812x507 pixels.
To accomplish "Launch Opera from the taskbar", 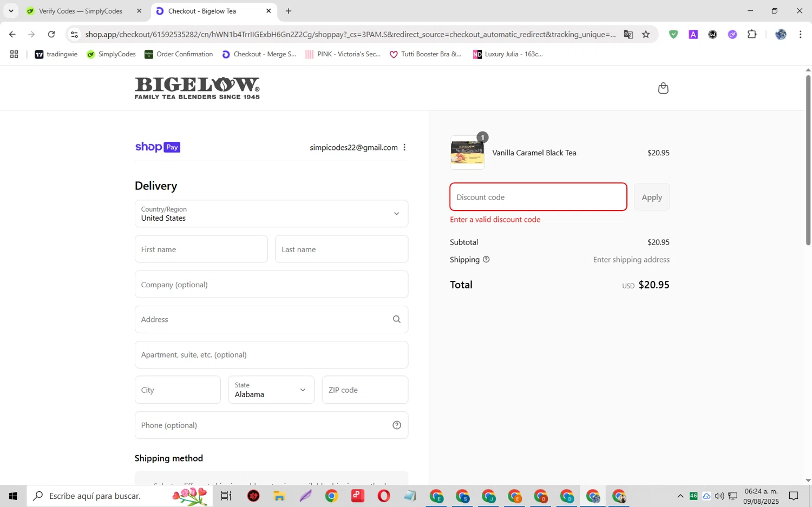I will click(384, 496).
